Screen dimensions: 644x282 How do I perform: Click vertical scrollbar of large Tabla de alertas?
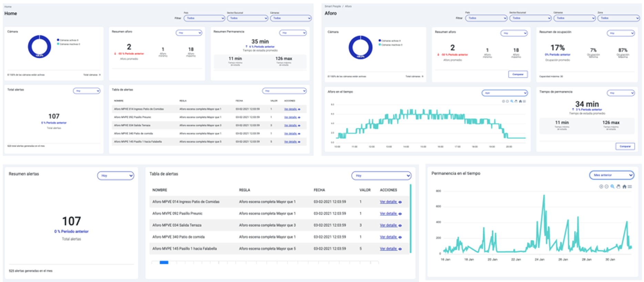[410, 219]
